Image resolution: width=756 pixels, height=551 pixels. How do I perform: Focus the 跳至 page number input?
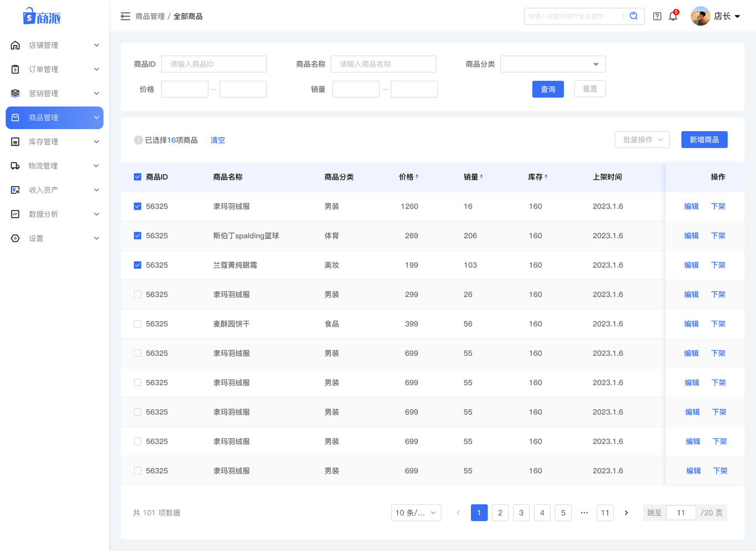pos(681,513)
